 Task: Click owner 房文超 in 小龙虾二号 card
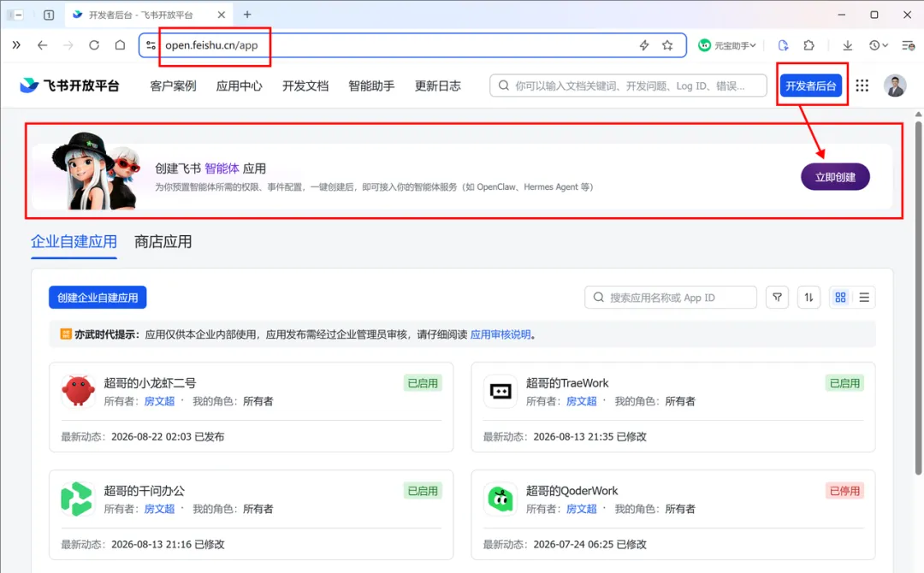coord(159,402)
